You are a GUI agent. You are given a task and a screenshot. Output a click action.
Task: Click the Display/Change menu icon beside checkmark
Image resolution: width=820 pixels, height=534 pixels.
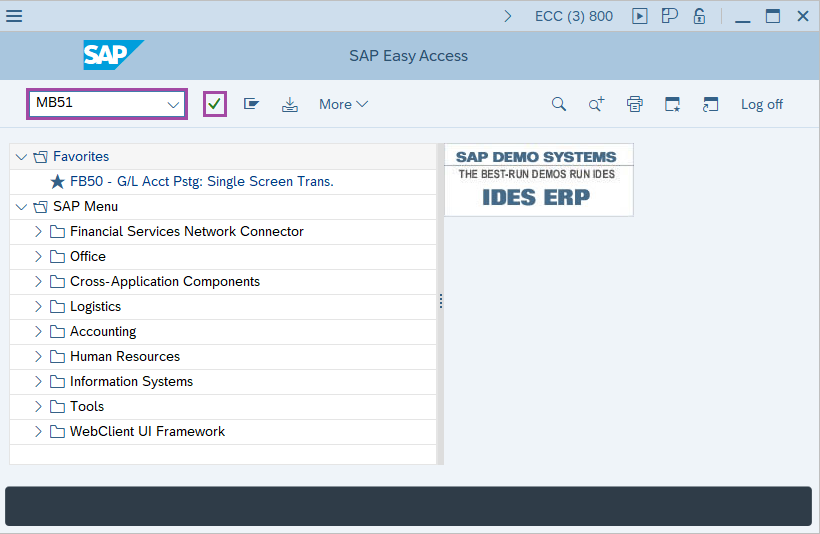(252, 104)
